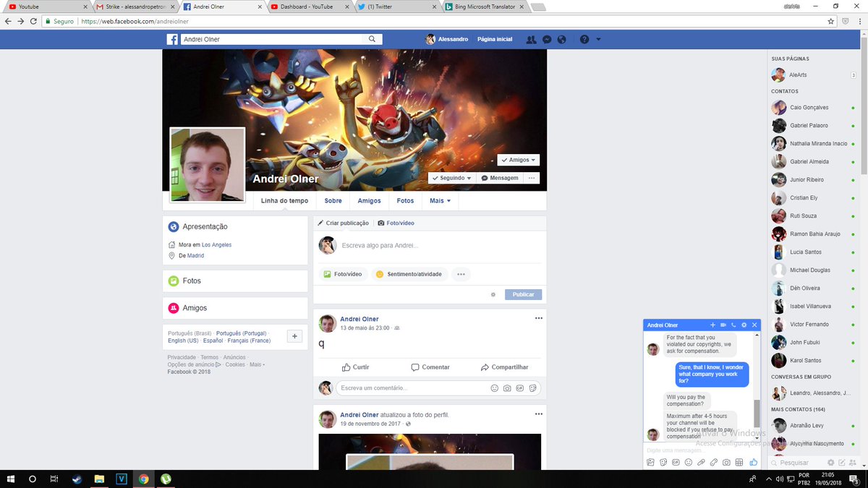868x488 pixels.
Task: Click the Comentar button on the post
Action: point(430,367)
